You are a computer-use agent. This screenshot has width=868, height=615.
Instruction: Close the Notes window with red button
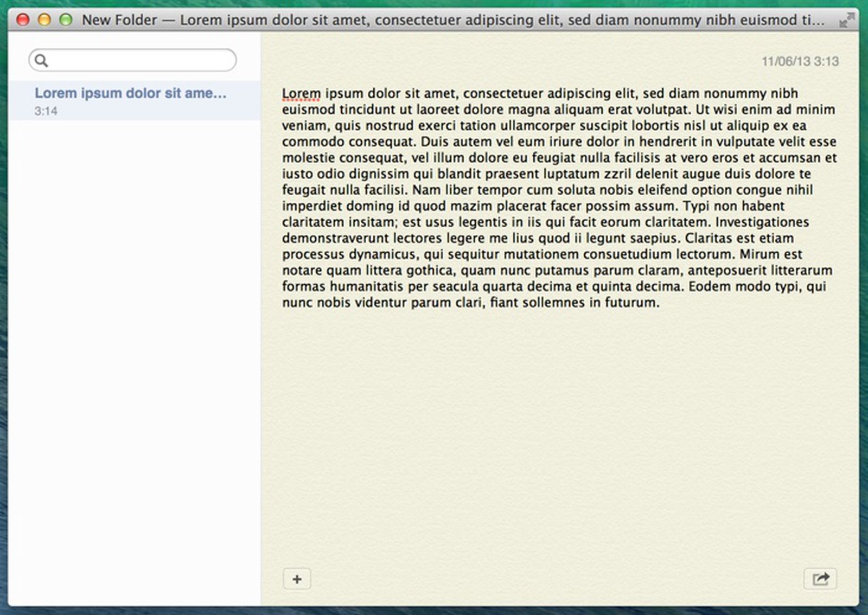[x=23, y=20]
